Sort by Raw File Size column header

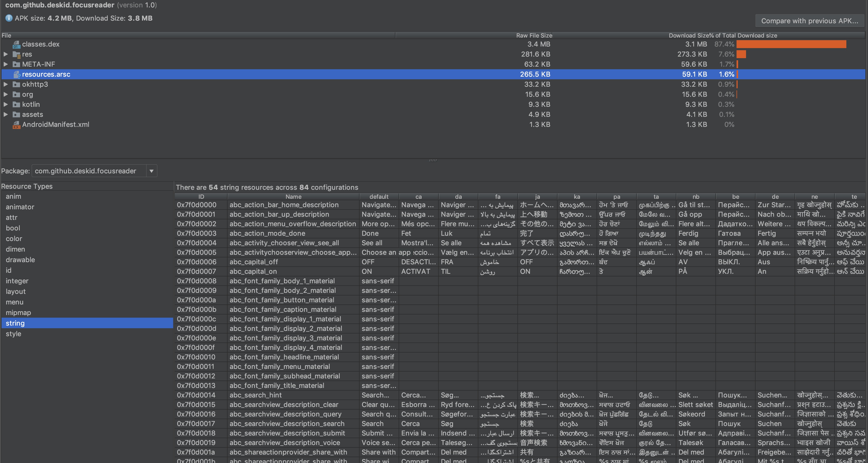point(534,35)
